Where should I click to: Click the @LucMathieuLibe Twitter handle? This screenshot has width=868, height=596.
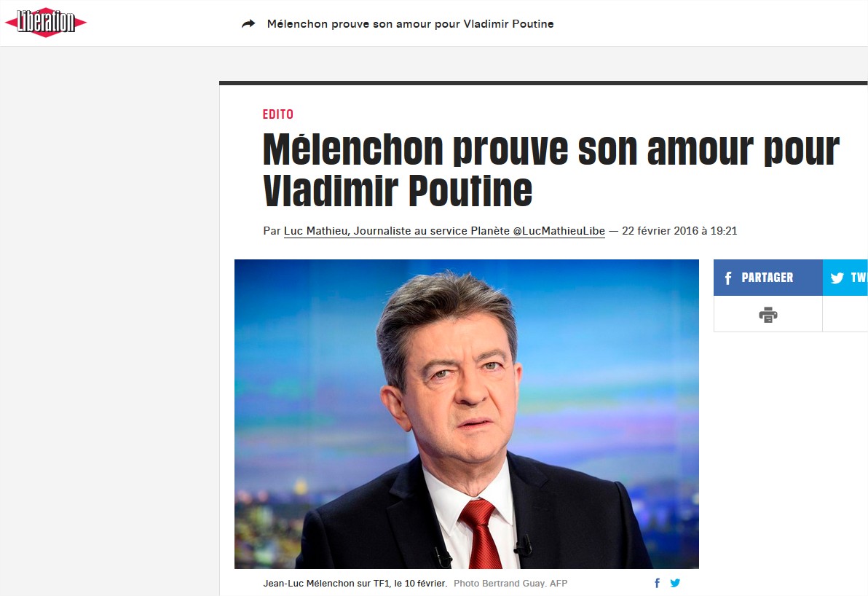(559, 231)
